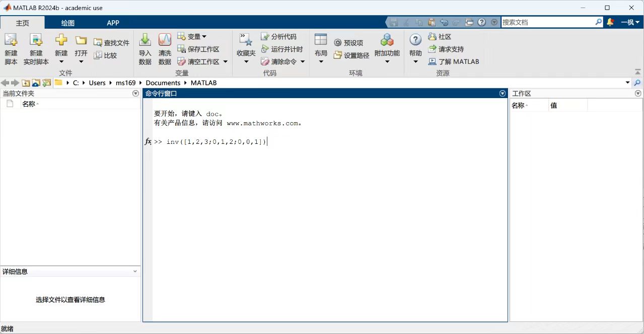The width and height of the screenshot is (644, 334).
Task: Click the 帮助 (Help) question mark icon
Action: click(415, 40)
